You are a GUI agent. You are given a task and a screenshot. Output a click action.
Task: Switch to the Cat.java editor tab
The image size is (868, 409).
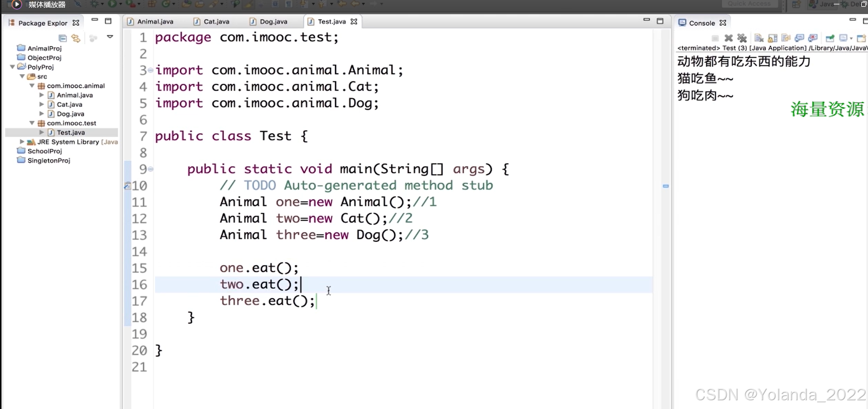[x=212, y=21]
